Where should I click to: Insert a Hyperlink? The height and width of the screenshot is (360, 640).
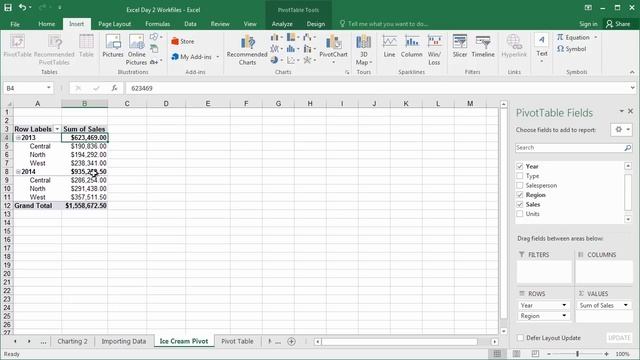click(514, 46)
